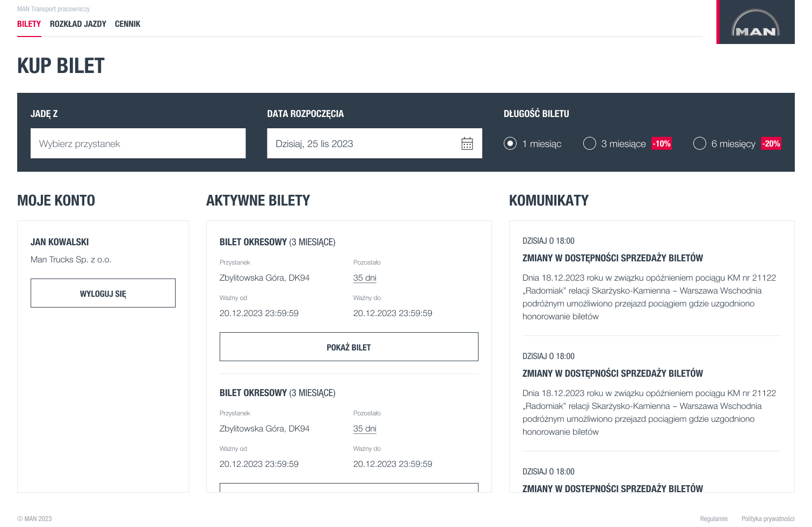
Task: Switch to the BILETY tab
Action: coord(29,24)
